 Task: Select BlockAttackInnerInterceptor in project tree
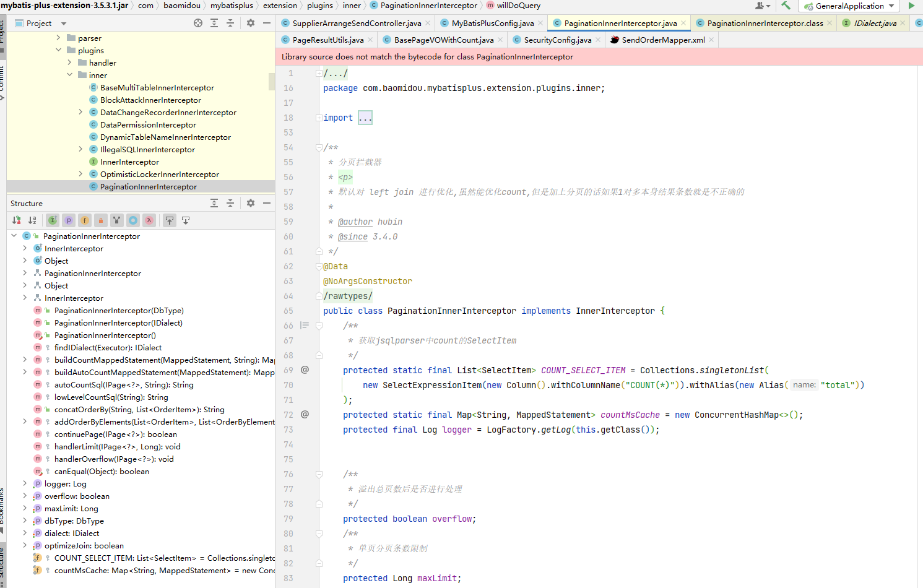pyautogui.click(x=150, y=100)
